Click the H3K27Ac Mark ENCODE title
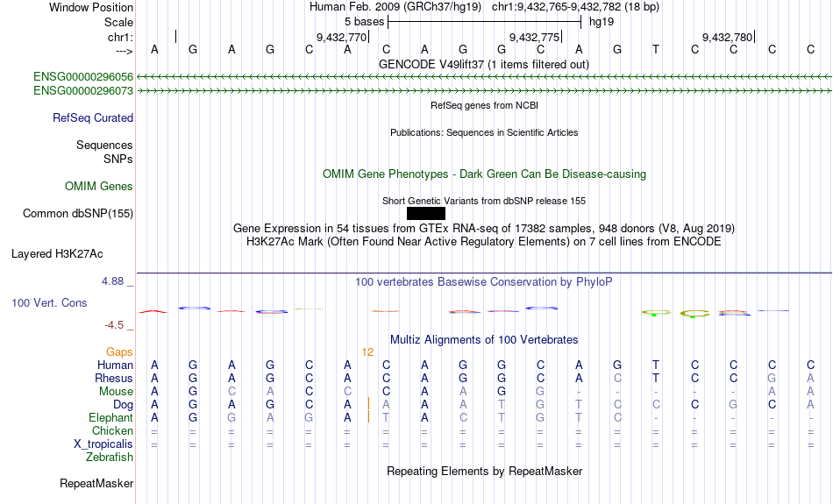Screen dimensions: 833x504 [484, 242]
